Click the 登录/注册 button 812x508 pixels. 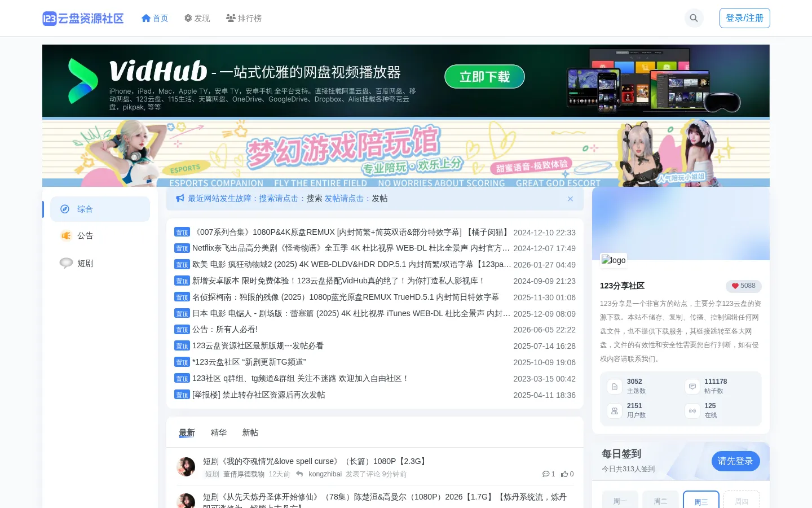tap(744, 18)
